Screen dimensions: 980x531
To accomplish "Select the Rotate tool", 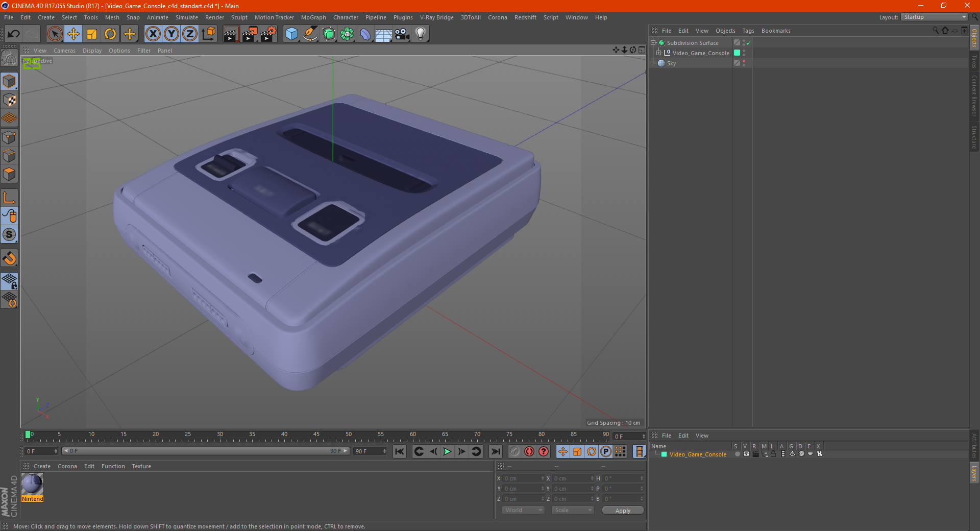I will (110, 34).
